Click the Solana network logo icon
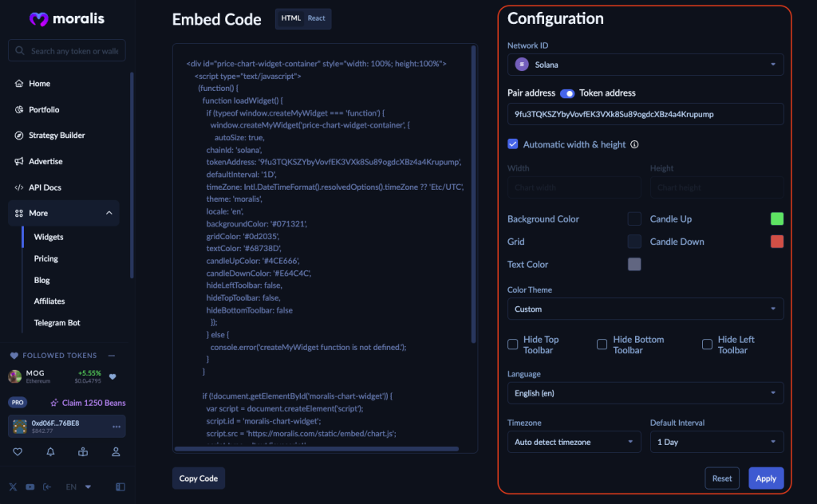 tap(522, 64)
